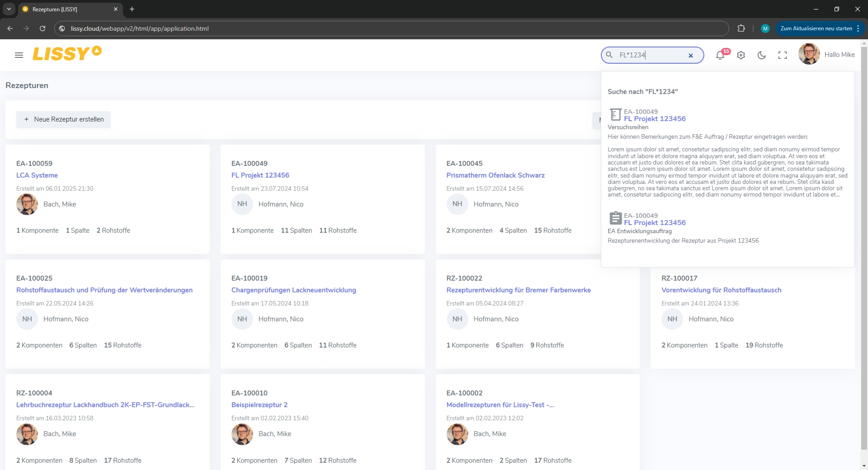Viewport: 868px width, 470px height.
Task: Open Mike's user profile avatar
Action: (809, 54)
